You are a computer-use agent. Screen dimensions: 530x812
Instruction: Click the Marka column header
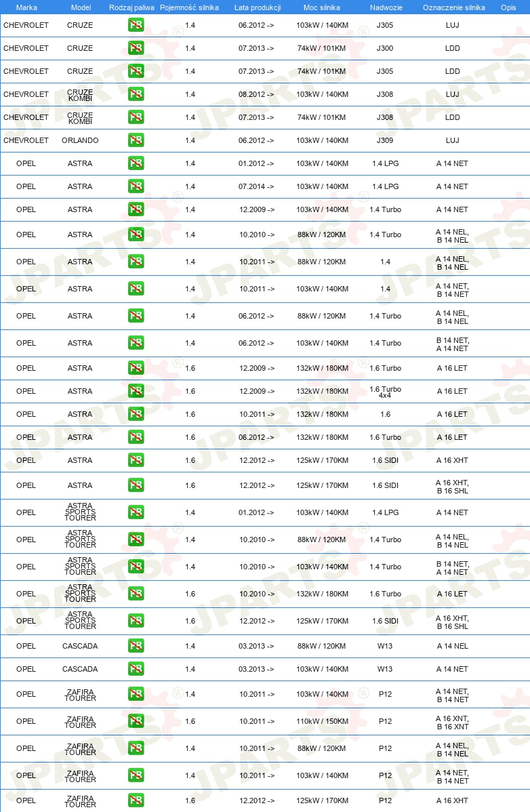click(26, 7)
